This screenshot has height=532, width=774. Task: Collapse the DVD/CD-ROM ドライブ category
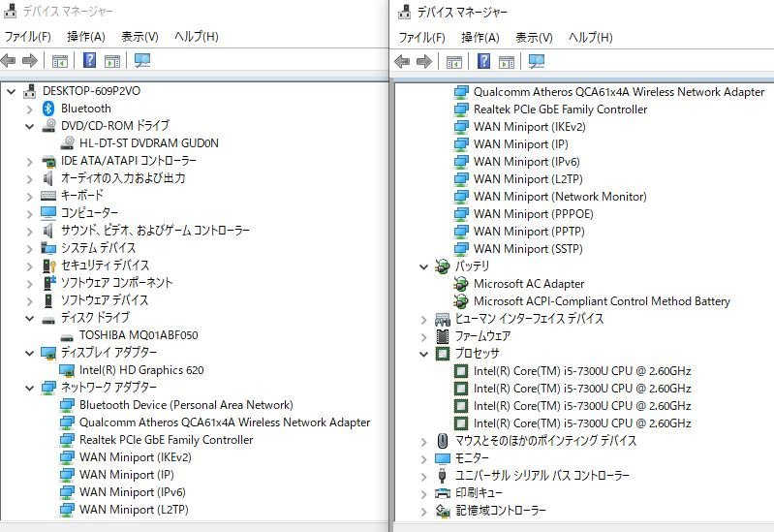point(30,126)
